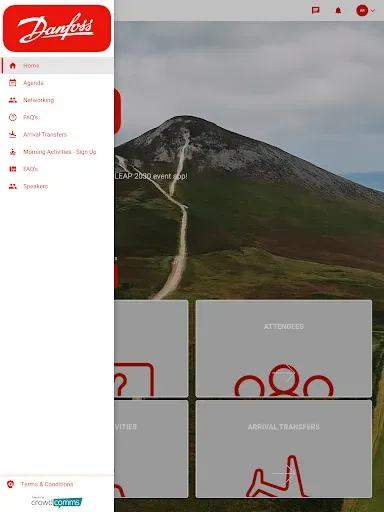Click the Arrival Transfers plane landing icon

tap(13, 135)
